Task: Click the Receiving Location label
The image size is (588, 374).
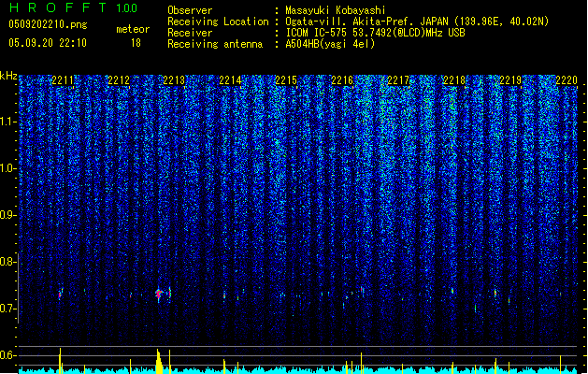Action: coord(218,22)
